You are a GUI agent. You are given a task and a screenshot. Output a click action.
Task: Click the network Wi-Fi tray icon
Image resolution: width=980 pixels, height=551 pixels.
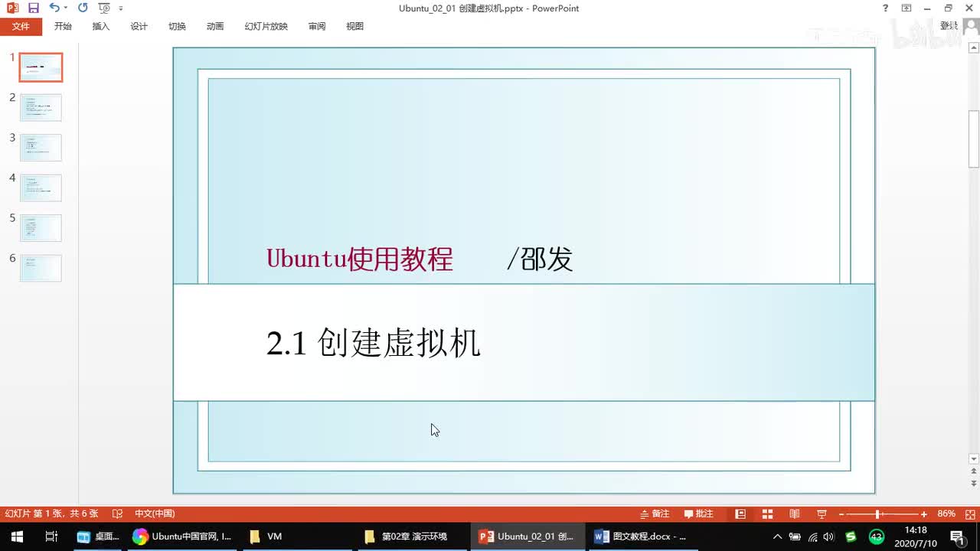(x=812, y=536)
